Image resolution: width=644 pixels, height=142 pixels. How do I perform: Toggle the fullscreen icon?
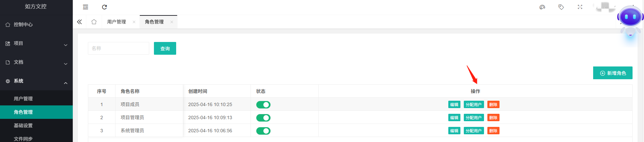580,7
